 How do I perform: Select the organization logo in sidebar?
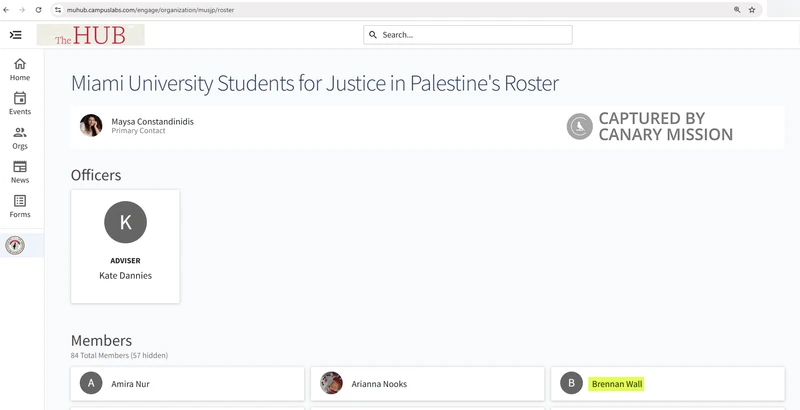[x=15, y=245]
